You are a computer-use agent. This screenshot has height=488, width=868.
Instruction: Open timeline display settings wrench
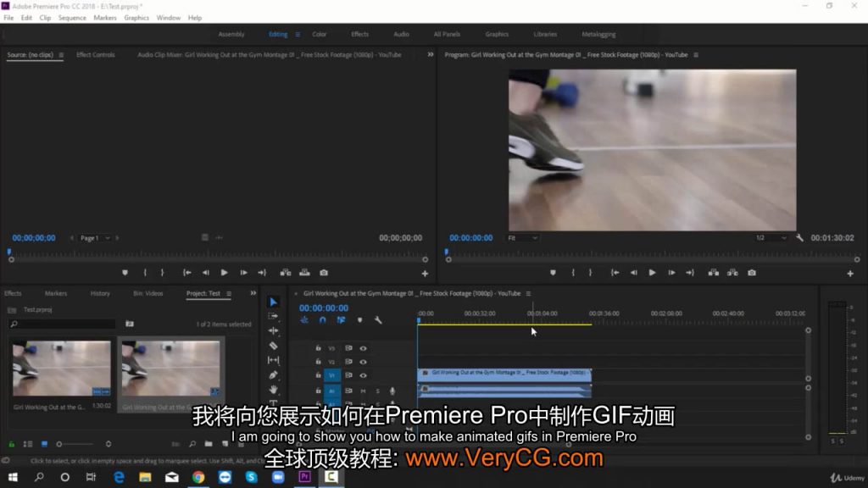pyautogui.click(x=378, y=320)
